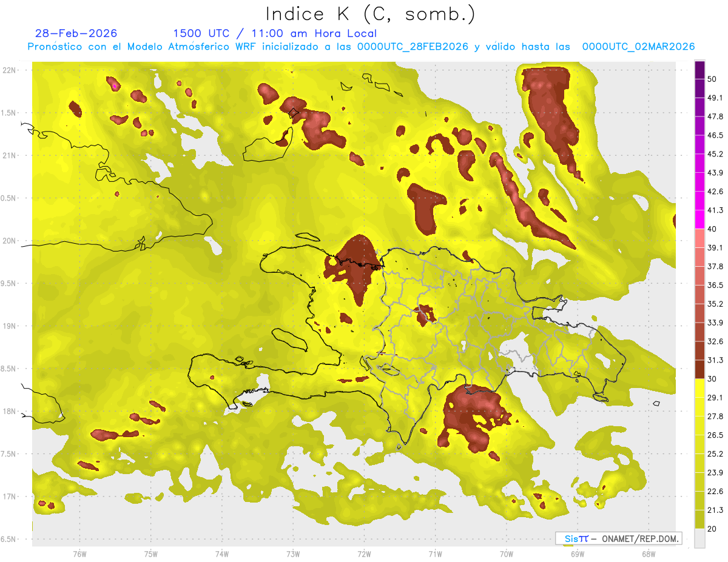This screenshot has height=562, width=728.
Task: Click the colorbar label "21.3"
Action: 715,510
